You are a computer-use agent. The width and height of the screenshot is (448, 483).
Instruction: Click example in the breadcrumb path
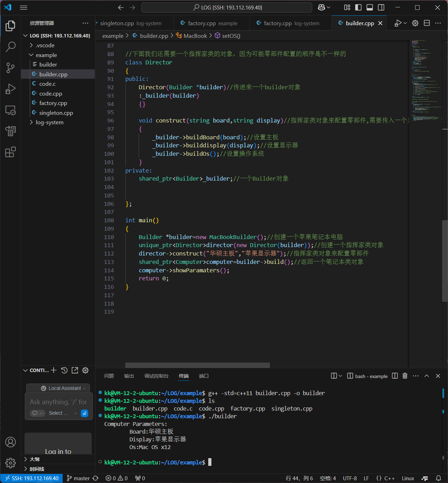tap(113, 36)
